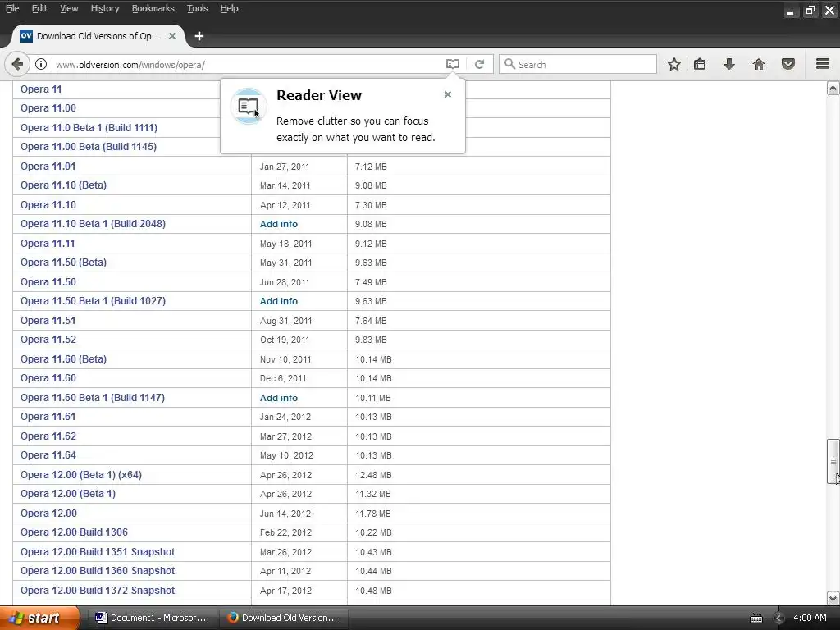The width and height of the screenshot is (840, 630).
Task: Open the History menu
Action: [104, 8]
